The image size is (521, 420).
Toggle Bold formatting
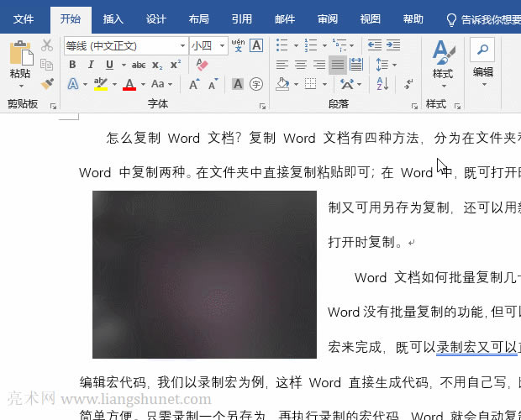(x=72, y=65)
